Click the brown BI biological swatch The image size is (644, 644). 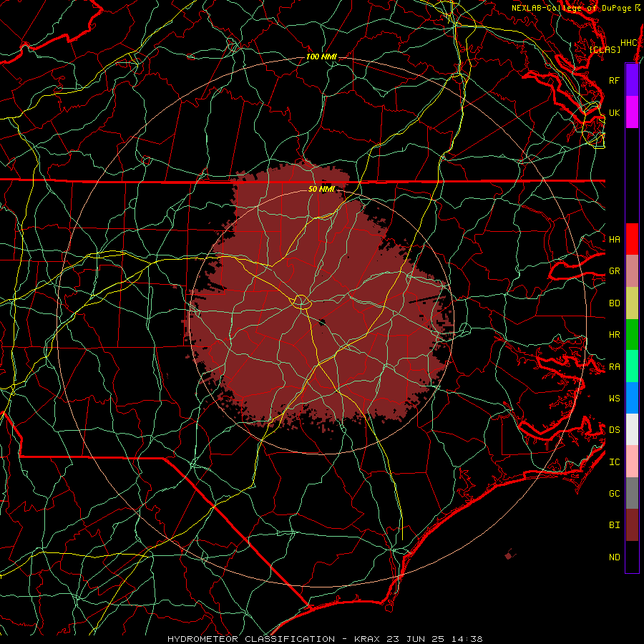[632, 525]
